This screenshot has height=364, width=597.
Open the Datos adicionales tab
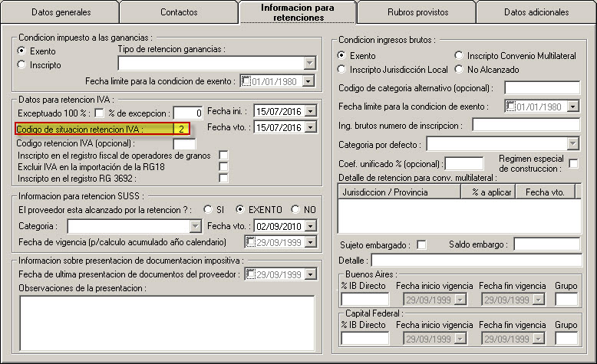(536, 13)
